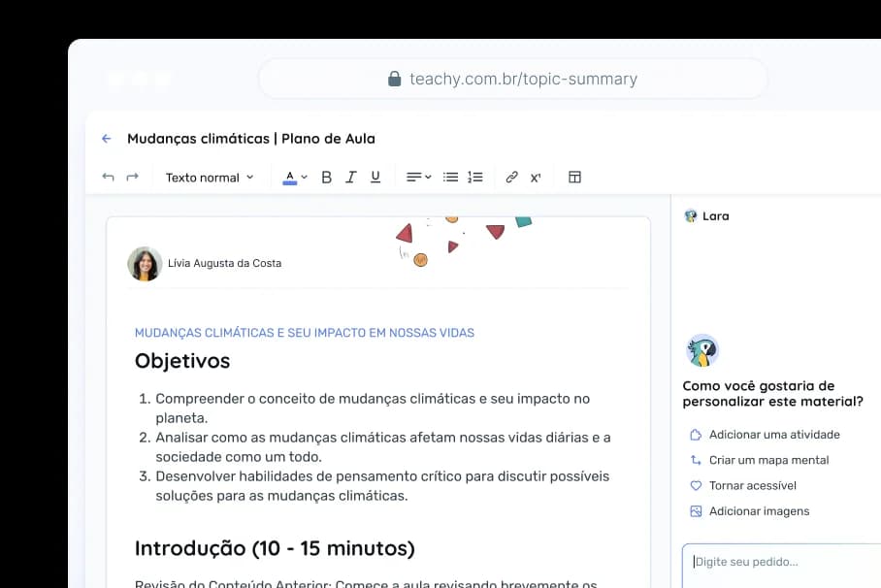The width and height of the screenshot is (881, 588).
Task: Toggle italic formatting
Action: tap(351, 177)
